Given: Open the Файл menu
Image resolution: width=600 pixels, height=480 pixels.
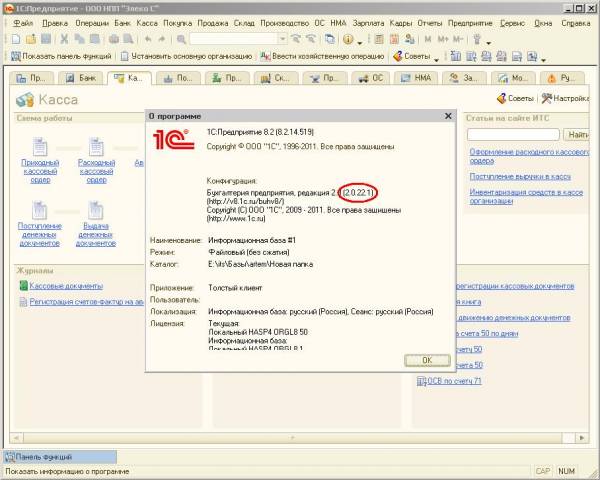Looking at the screenshot, I should click(23, 23).
